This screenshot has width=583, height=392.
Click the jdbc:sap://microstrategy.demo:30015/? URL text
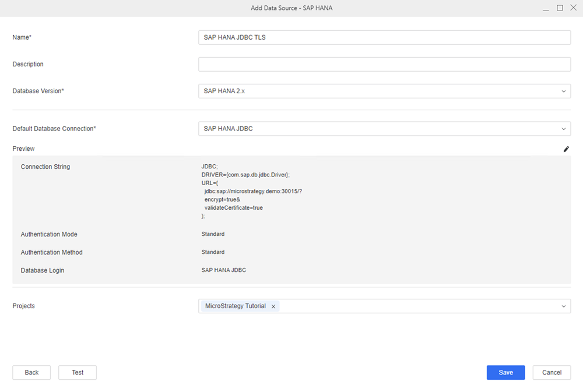[253, 192]
